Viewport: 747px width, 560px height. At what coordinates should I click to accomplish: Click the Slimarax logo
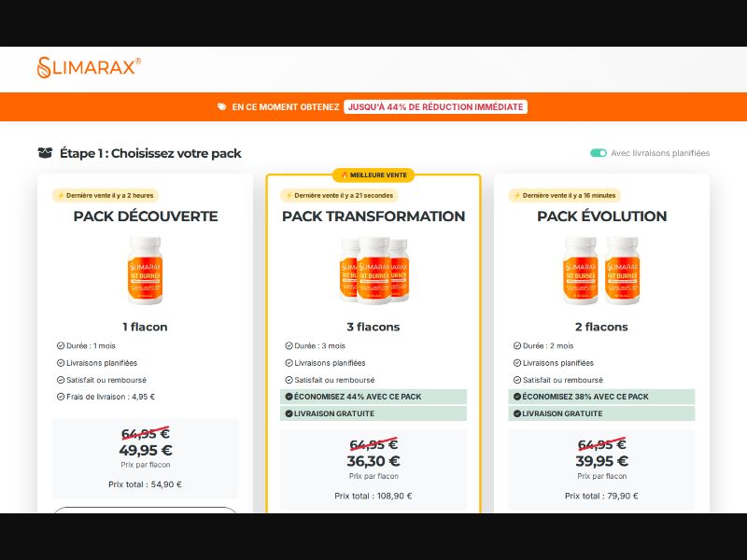coord(89,67)
